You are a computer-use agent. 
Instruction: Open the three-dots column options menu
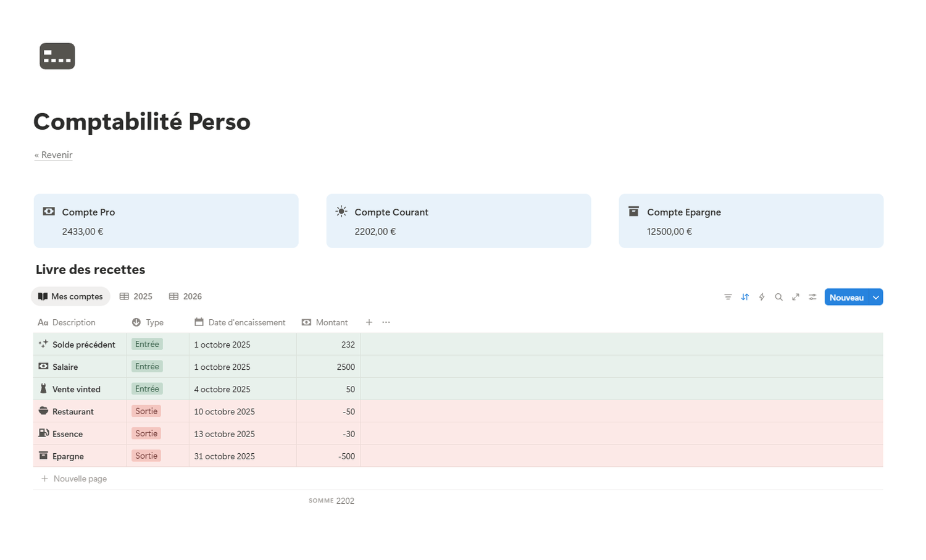click(386, 322)
